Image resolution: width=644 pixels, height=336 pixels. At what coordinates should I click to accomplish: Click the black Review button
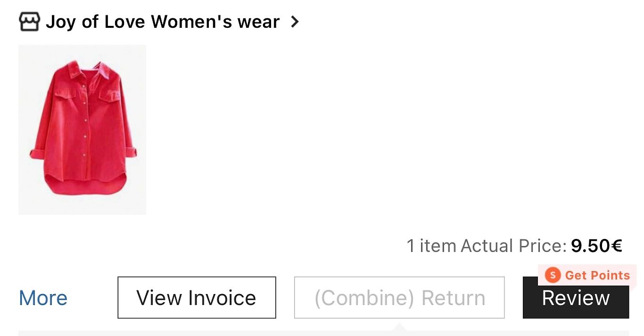pyautogui.click(x=576, y=297)
